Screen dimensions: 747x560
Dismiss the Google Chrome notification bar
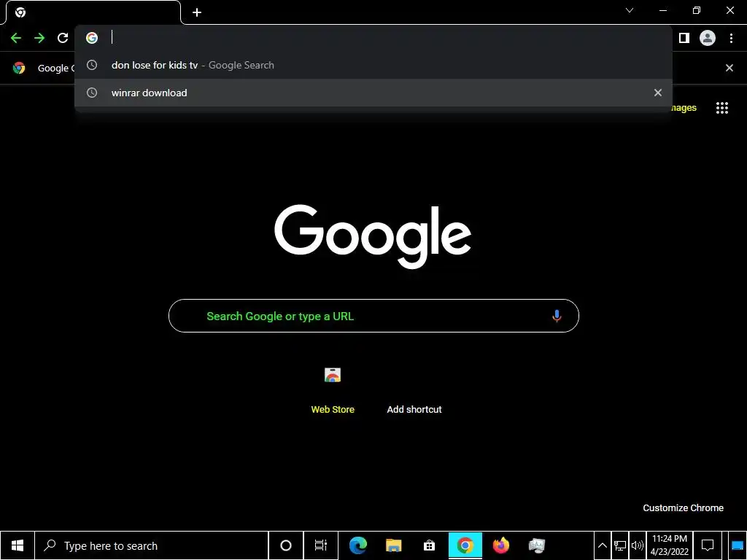pos(729,68)
